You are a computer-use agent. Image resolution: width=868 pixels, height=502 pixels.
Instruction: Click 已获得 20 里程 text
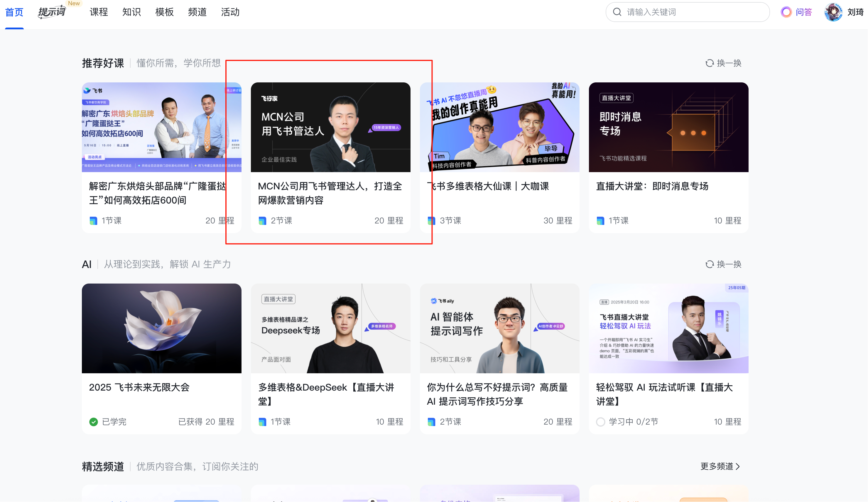(206, 422)
